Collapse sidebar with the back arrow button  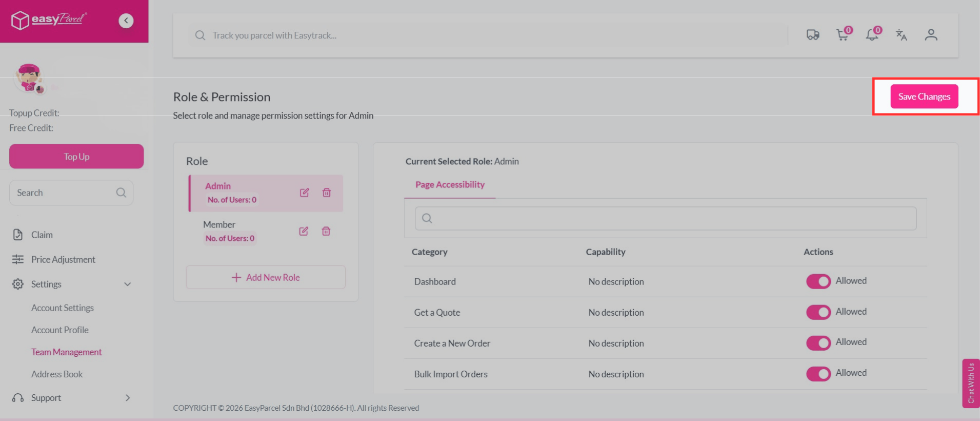click(x=126, y=21)
